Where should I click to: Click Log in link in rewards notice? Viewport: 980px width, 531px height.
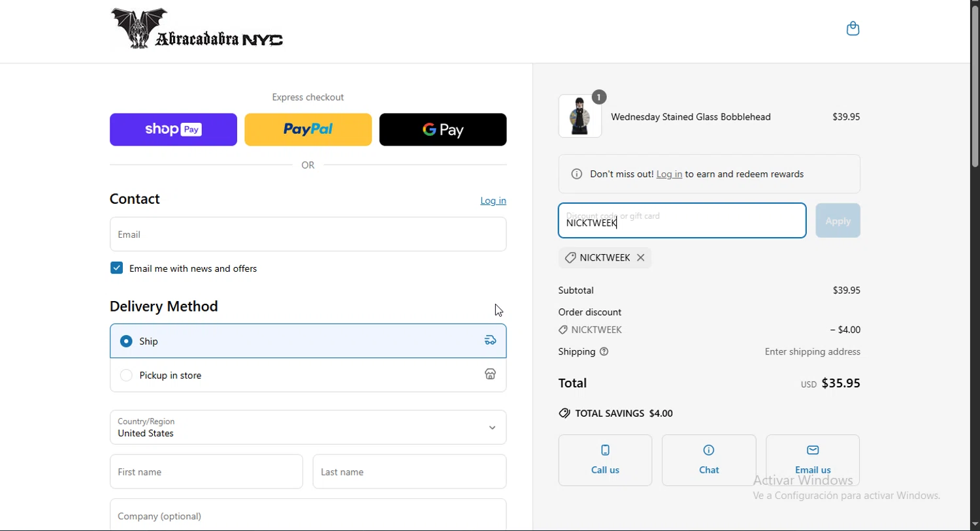(669, 175)
